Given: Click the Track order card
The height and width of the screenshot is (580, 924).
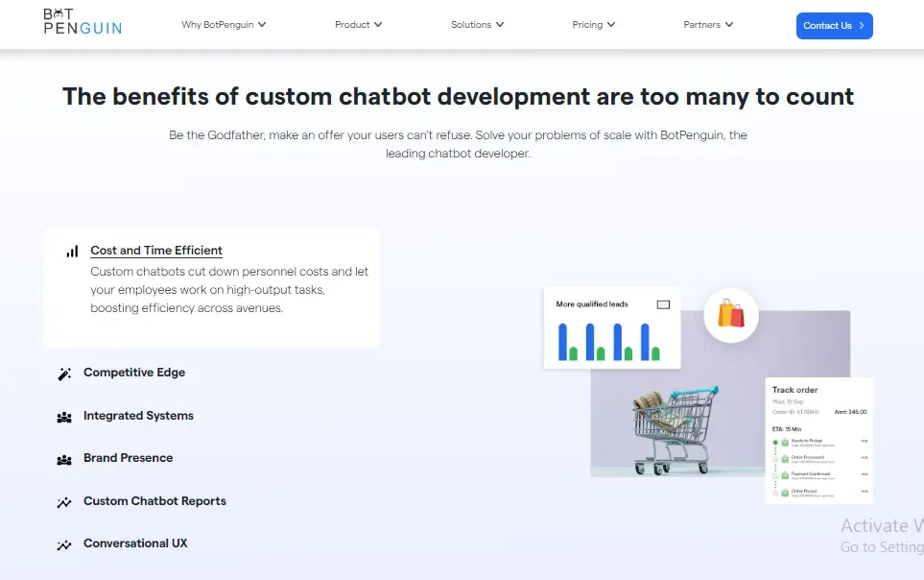Looking at the screenshot, I should click(x=818, y=441).
